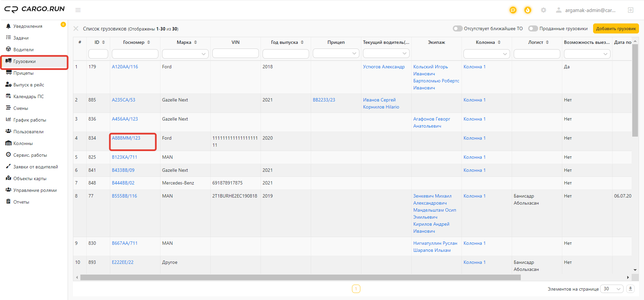Click the orange flame icon in header

click(x=528, y=10)
